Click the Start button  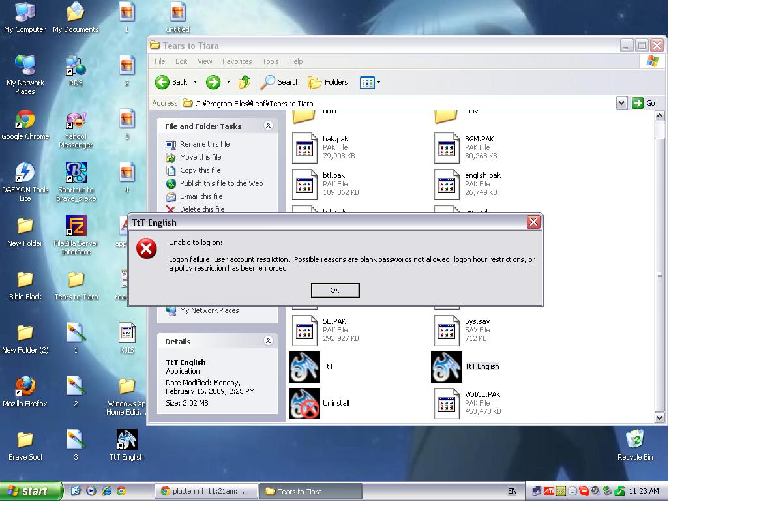31,491
